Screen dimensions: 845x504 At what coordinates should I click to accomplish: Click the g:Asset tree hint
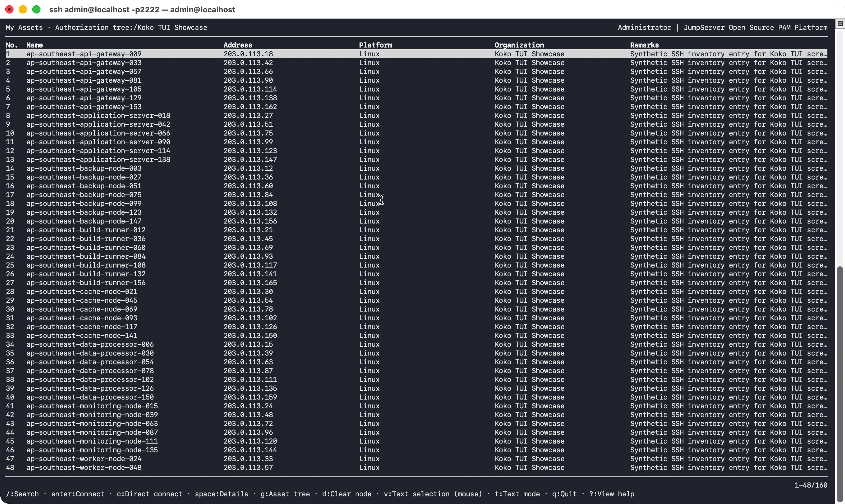pyautogui.click(x=285, y=494)
